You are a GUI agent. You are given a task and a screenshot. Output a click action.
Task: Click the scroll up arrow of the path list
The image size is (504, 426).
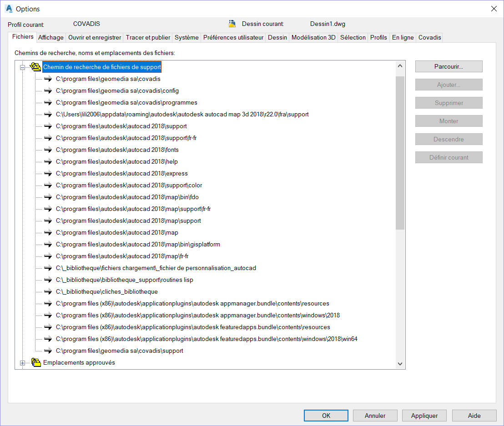(400, 66)
